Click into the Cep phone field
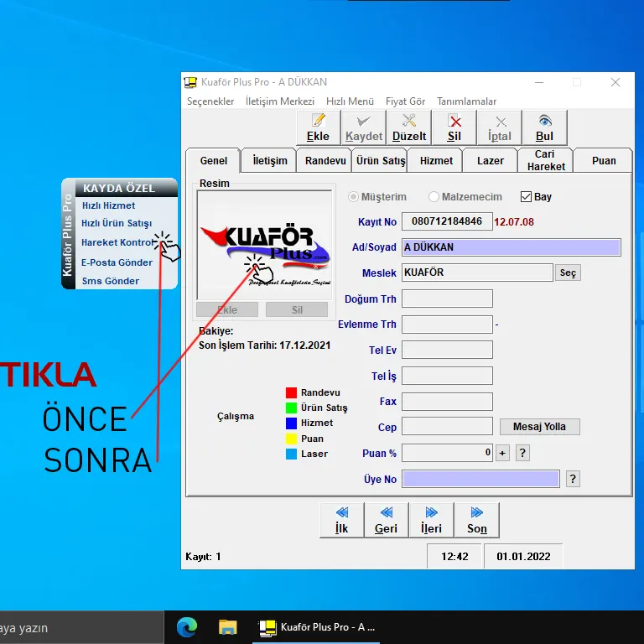Image resolution: width=644 pixels, height=644 pixels. [x=447, y=427]
